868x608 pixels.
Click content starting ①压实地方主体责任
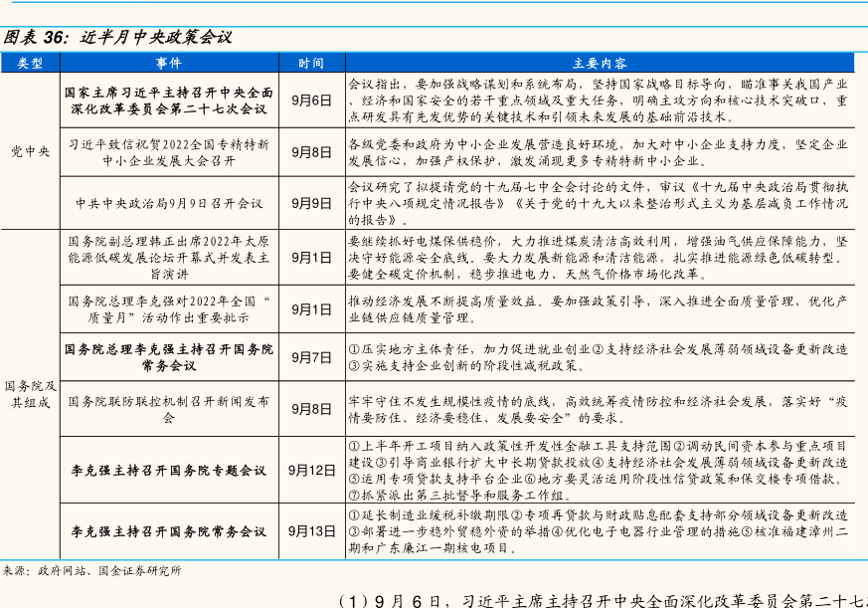click(x=598, y=357)
